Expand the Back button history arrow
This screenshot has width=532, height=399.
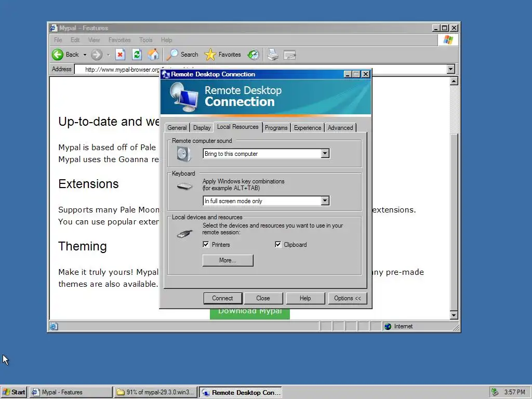coord(85,55)
